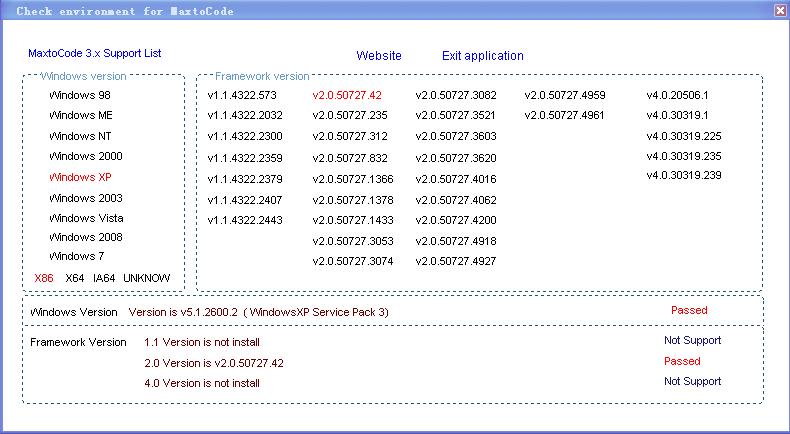This screenshot has width=790, height=434.
Task: Click '4.0 Version is not install' text
Action: click(202, 384)
